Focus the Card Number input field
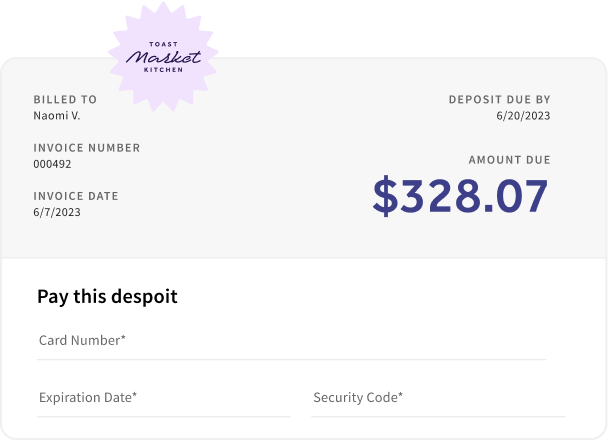Viewport: 608px width, 440px height. [x=292, y=341]
